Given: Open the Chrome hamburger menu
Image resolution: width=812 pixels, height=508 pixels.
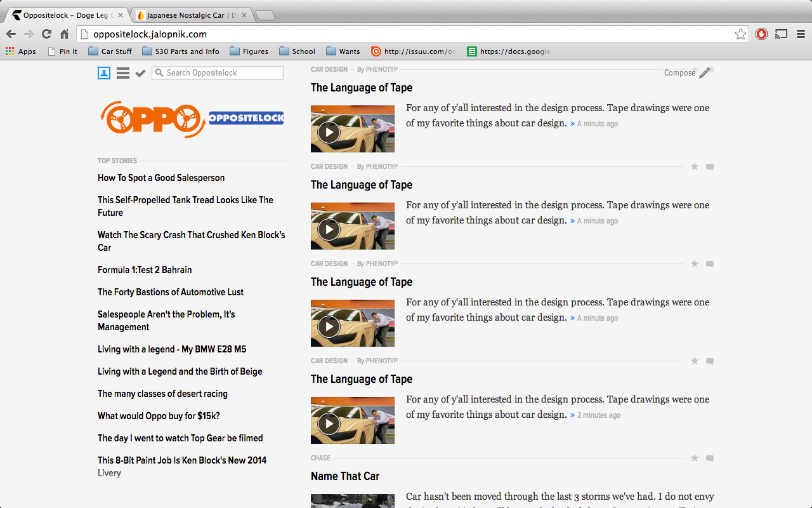Looking at the screenshot, I should 801,34.
